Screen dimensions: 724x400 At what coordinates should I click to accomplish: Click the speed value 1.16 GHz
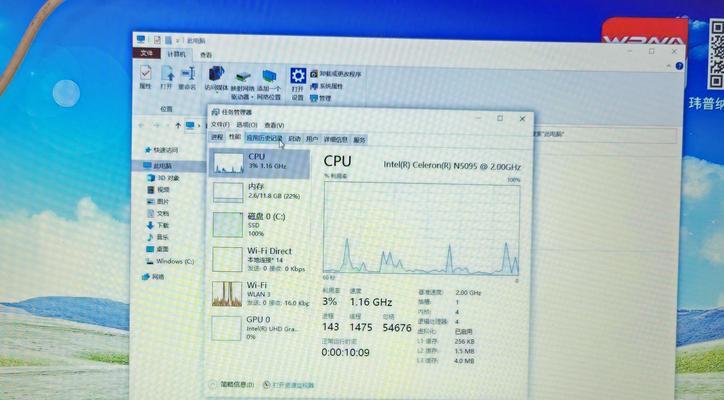(371, 302)
